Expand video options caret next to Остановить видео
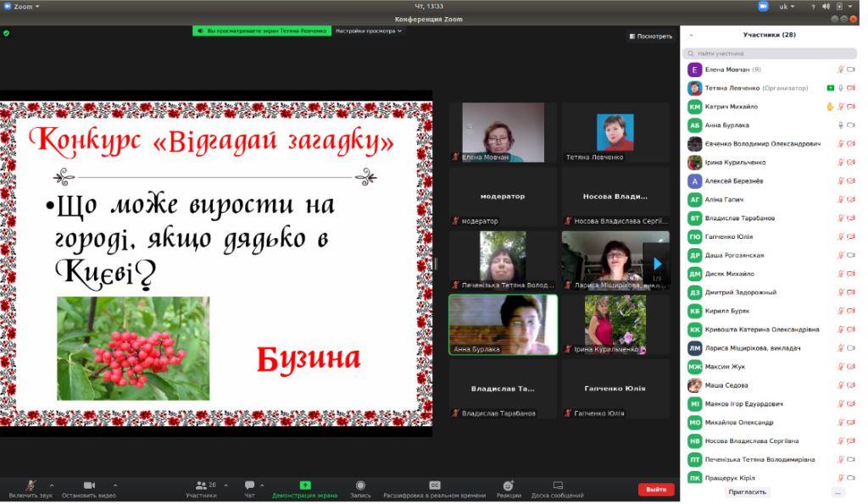 115,485
